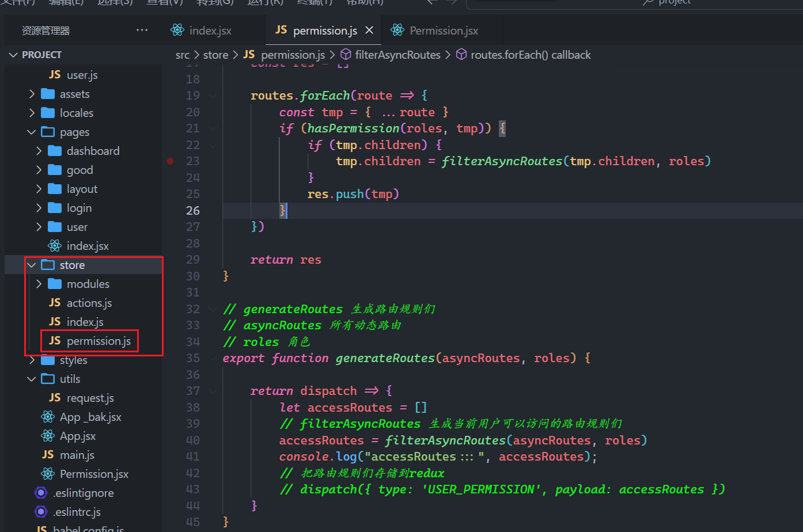Click the generateRoutes function name on line 35
This screenshot has height=532, width=803.
[x=385, y=358]
